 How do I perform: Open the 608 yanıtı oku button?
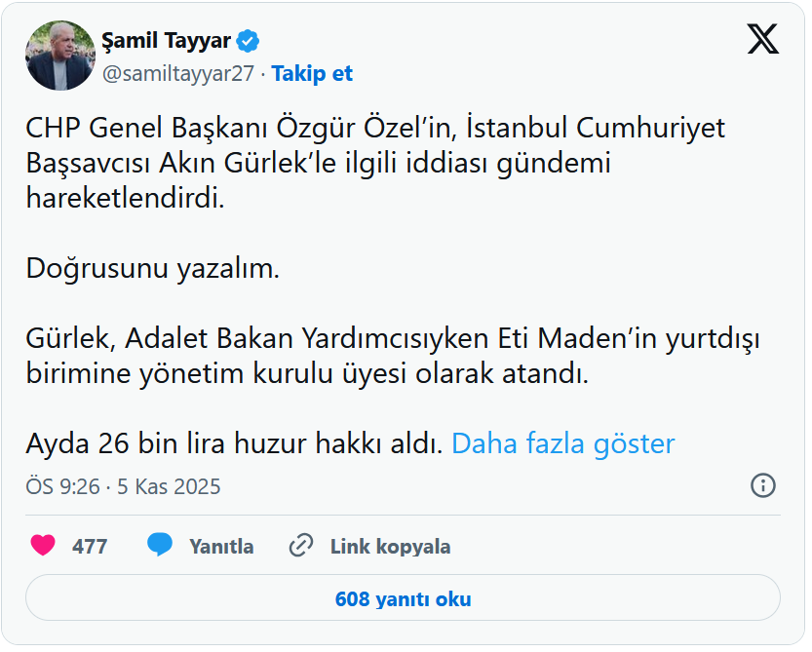403,598
